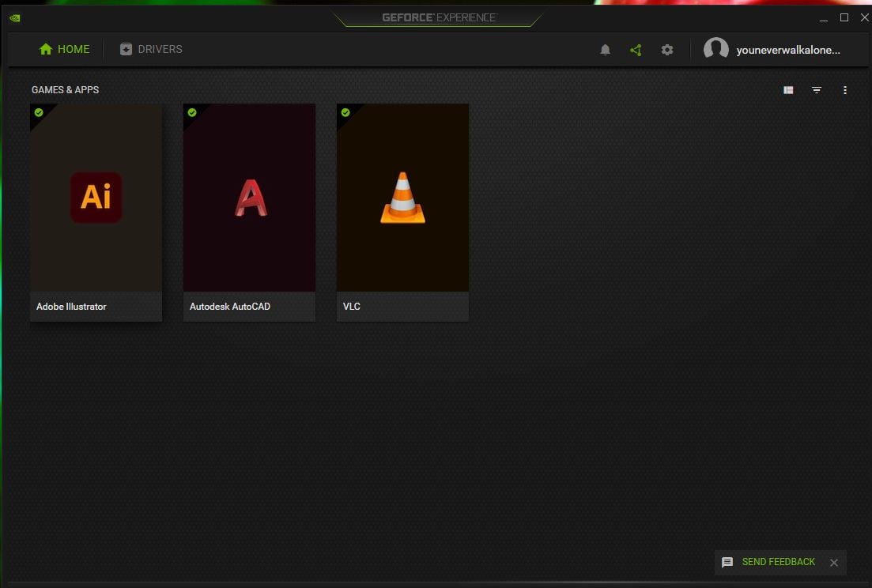Click the optimized checkmark on Autodesk AutoCAD
This screenshot has height=588, width=872.
point(192,112)
